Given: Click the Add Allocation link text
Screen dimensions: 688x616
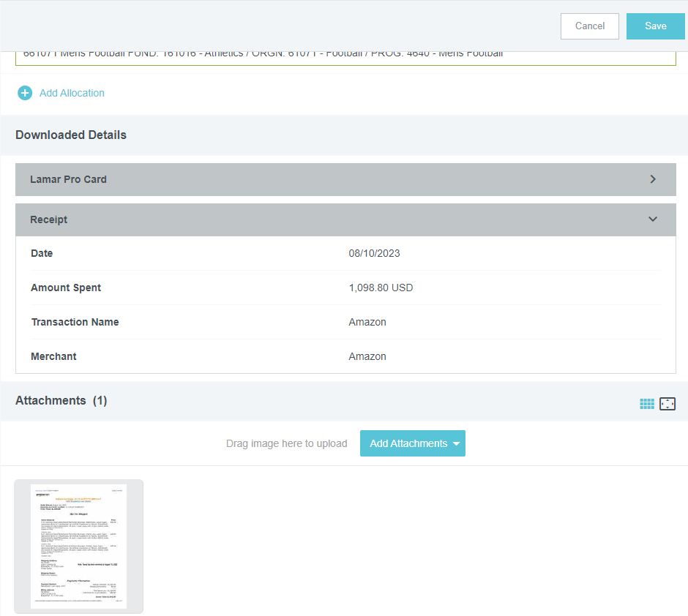Looking at the screenshot, I should [72, 93].
